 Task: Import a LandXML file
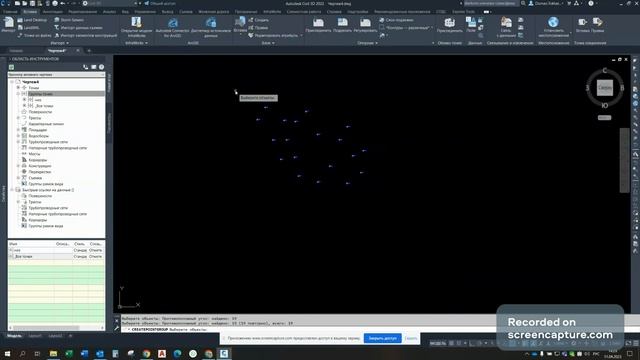[x=29, y=28]
